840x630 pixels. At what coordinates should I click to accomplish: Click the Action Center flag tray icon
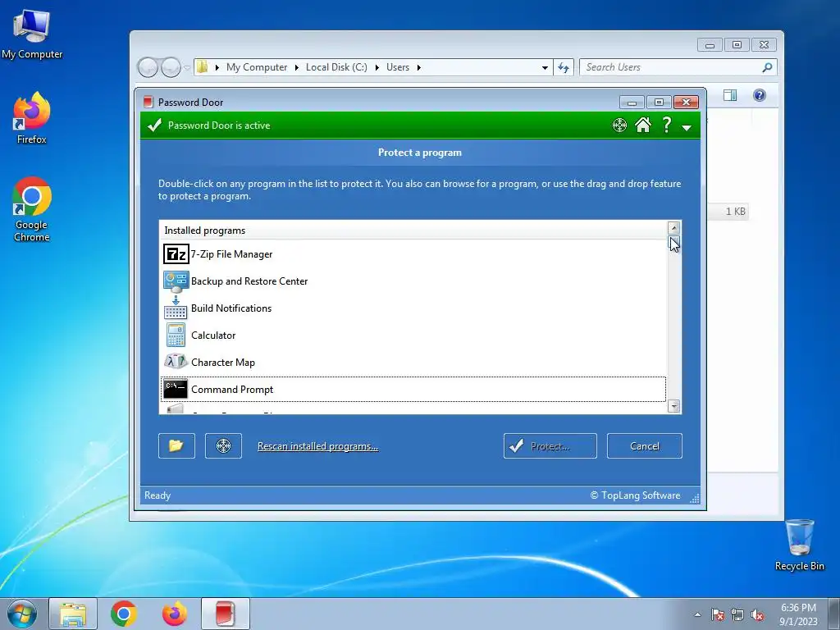point(718,615)
